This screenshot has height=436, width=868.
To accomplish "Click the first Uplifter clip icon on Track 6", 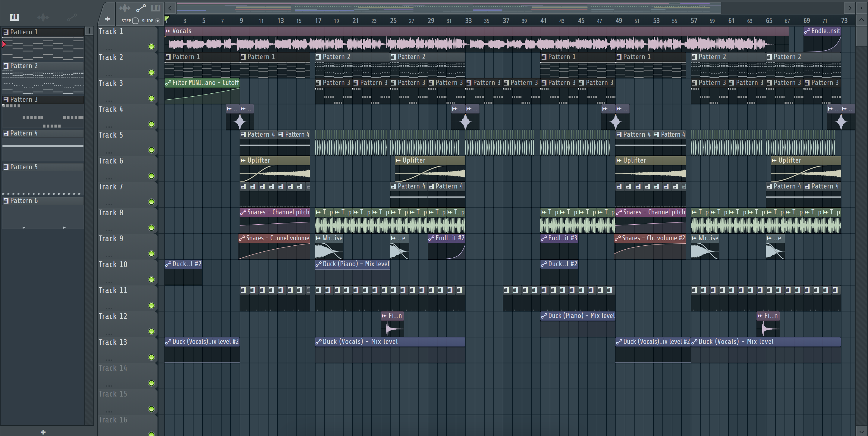I will click(x=243, y=160).
